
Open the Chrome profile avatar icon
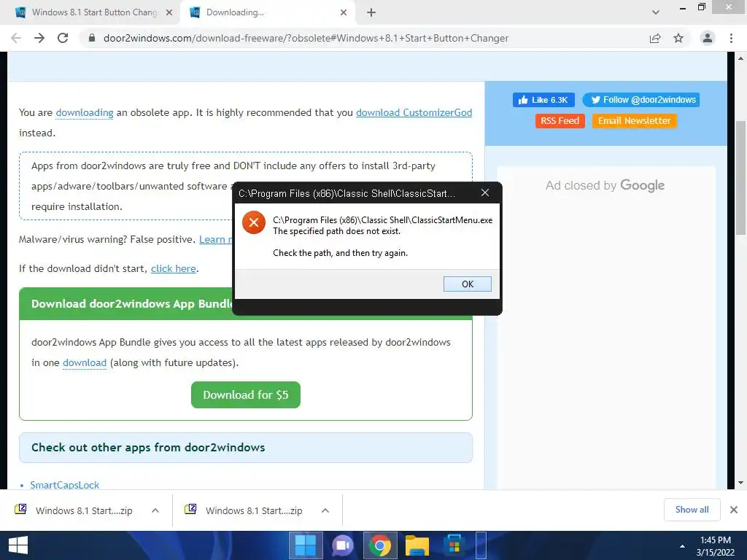point(708,38)
